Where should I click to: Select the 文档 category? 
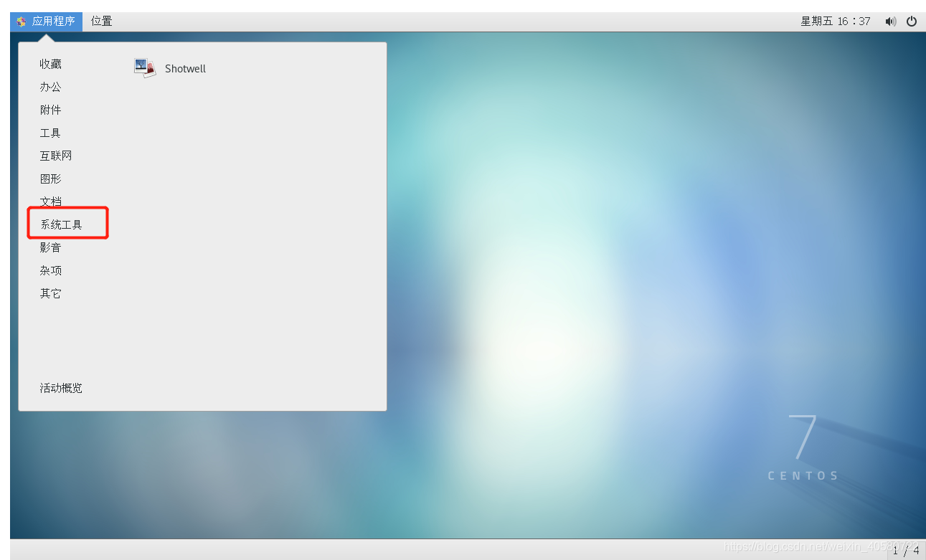[51, 201]
